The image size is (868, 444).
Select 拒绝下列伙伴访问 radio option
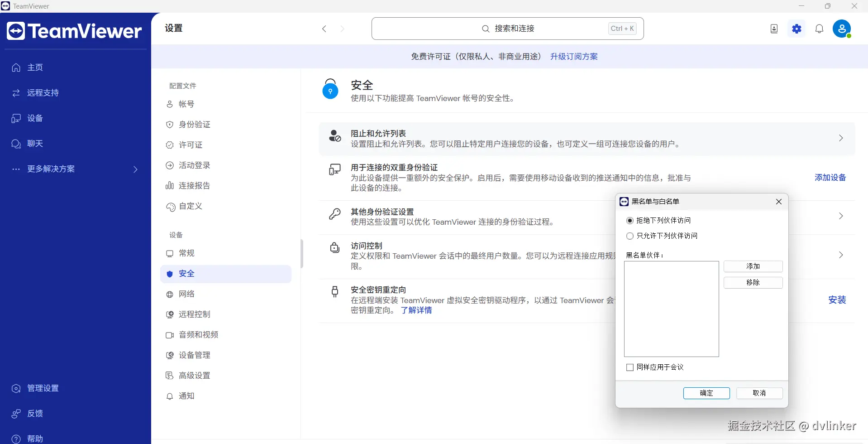[630, 221]
